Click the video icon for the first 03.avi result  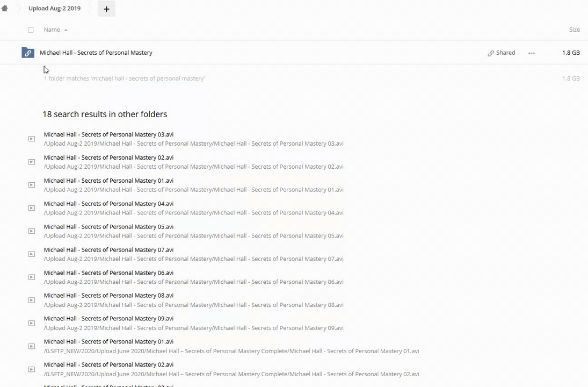pyautogui.click(x=32, y=139)
